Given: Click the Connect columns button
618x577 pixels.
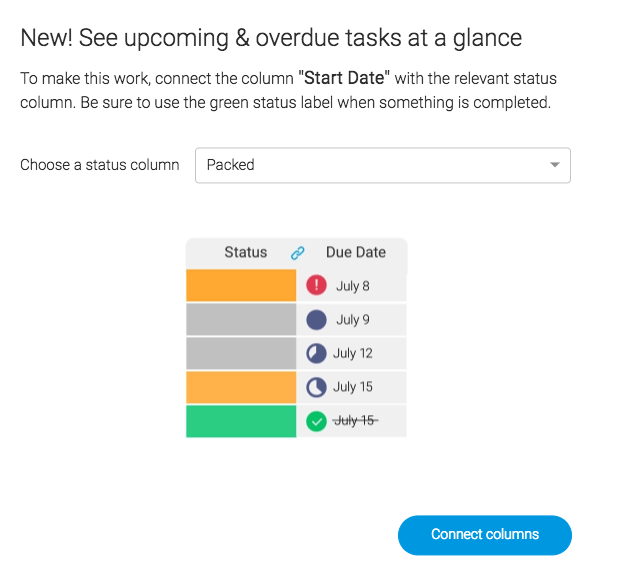Looking at the screenshot, I should [484, 535].
